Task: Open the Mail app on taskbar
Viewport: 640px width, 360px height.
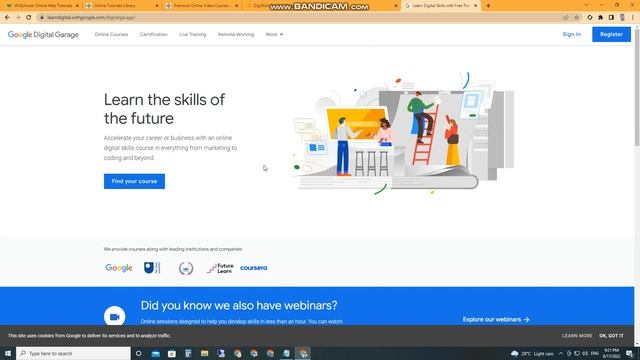Action: [156, 353]
